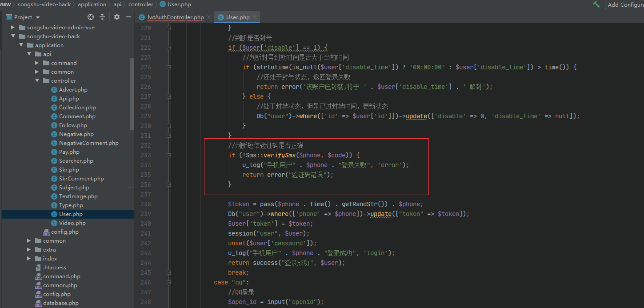Collapse the controller folder
This screenshot has height=308, width=644.
tap(37, 81)
